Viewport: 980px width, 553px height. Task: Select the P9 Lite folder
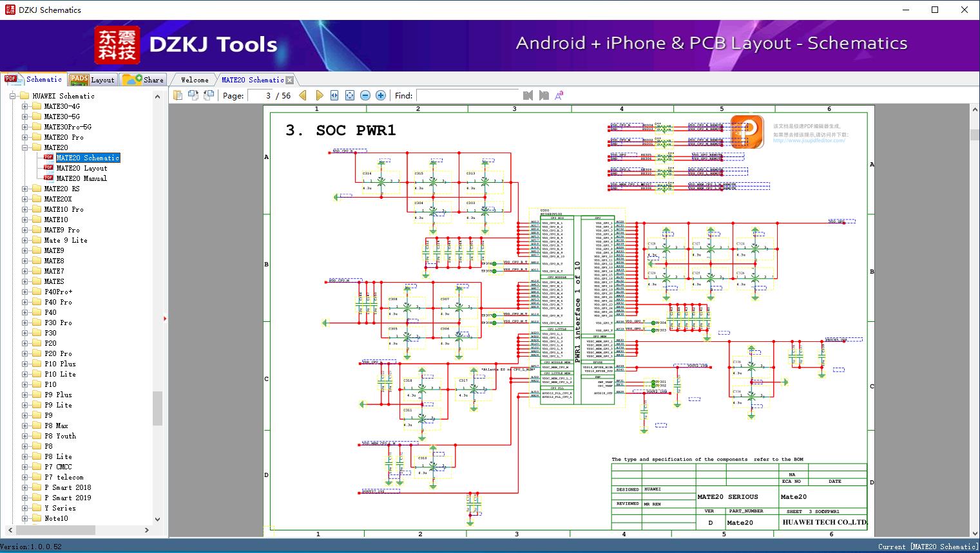58,405
